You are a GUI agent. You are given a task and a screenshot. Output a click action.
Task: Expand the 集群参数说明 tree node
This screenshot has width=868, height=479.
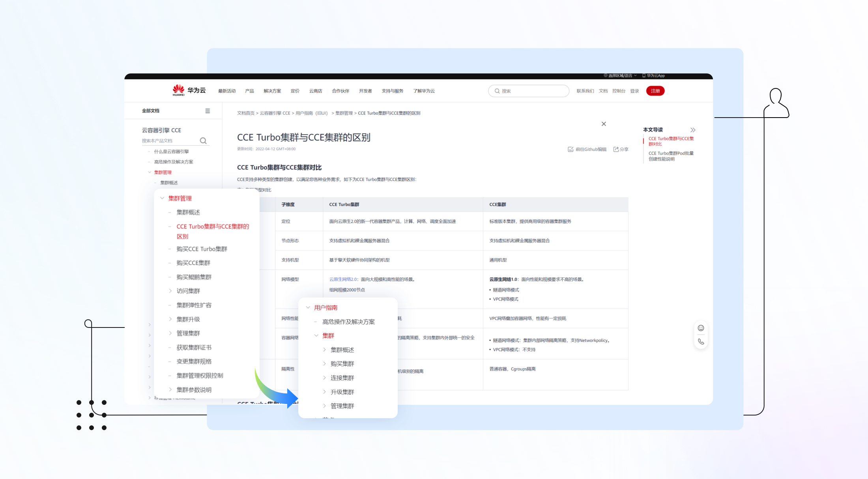click(x=170, y=389)
